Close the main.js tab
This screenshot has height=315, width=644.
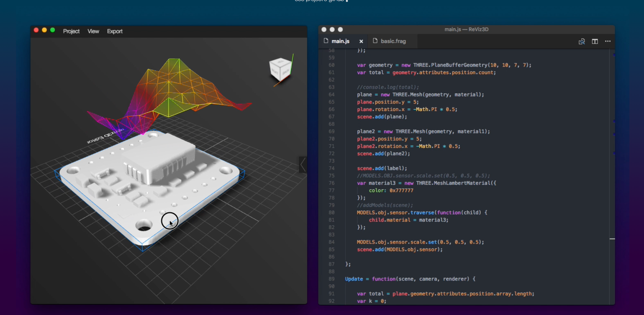coord(361,41)
